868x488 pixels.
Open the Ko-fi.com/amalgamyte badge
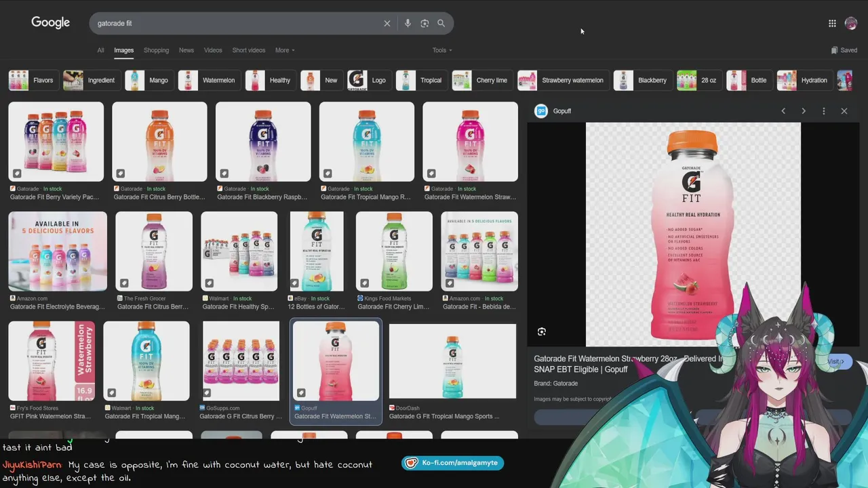[452, 463]
